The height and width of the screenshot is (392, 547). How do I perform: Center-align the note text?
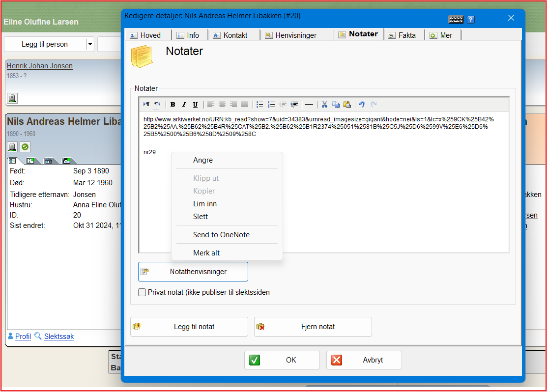tap(222, 105)
